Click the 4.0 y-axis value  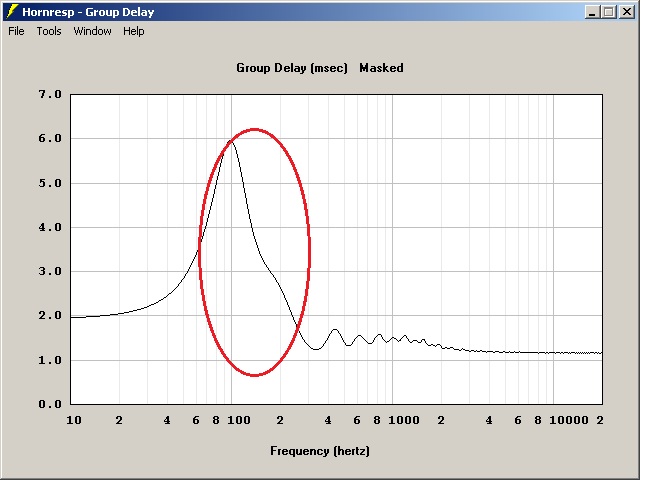click(x=50, y=227)
